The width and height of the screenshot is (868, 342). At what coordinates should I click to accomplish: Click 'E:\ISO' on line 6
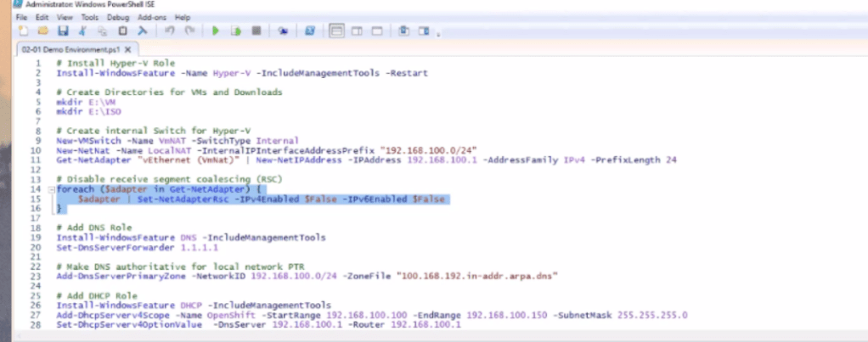pos(104,112)
